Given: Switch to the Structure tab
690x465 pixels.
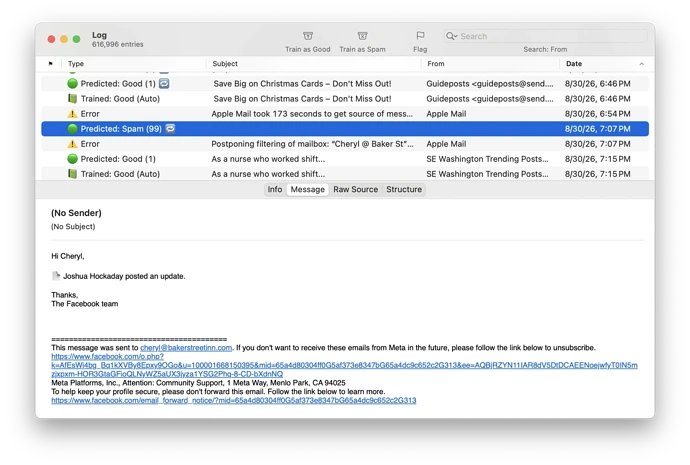Looking at the screenshot, I should 404,189.
